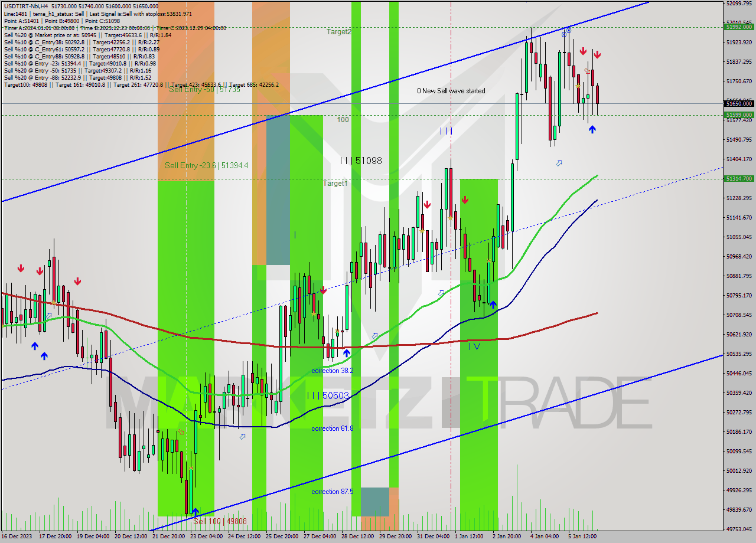Select the 'I I I 50503' wave label

pyautogui.click(x=328, y=395)
